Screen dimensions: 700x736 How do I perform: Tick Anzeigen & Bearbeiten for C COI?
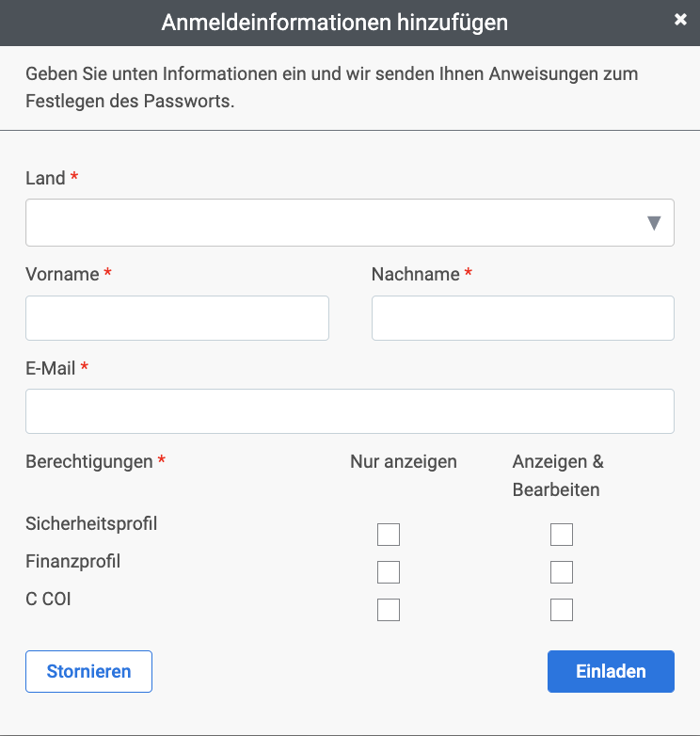point(562,610)
